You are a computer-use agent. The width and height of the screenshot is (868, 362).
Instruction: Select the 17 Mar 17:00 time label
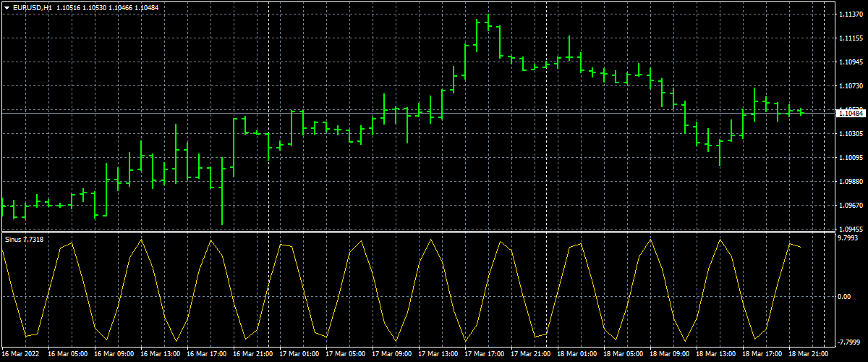click(483, 355)
